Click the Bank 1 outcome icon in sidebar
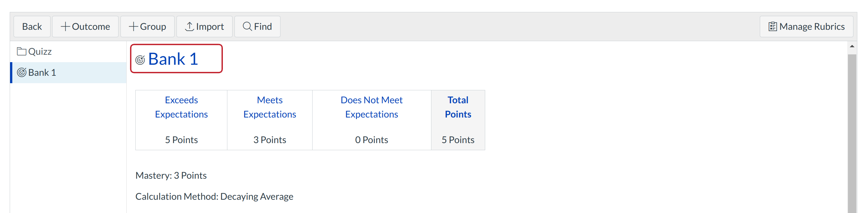Viewport: 868px width, 213px height. coord(22,73)
